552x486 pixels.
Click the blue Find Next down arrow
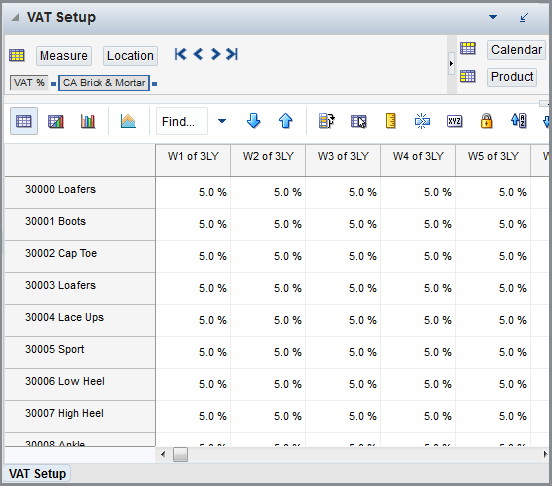coord(253,121)
